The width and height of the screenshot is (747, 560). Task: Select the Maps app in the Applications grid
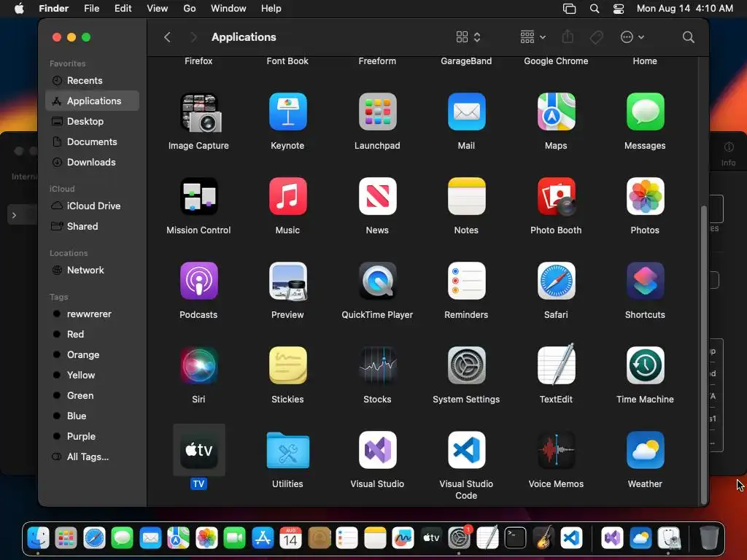click(556, 112)
